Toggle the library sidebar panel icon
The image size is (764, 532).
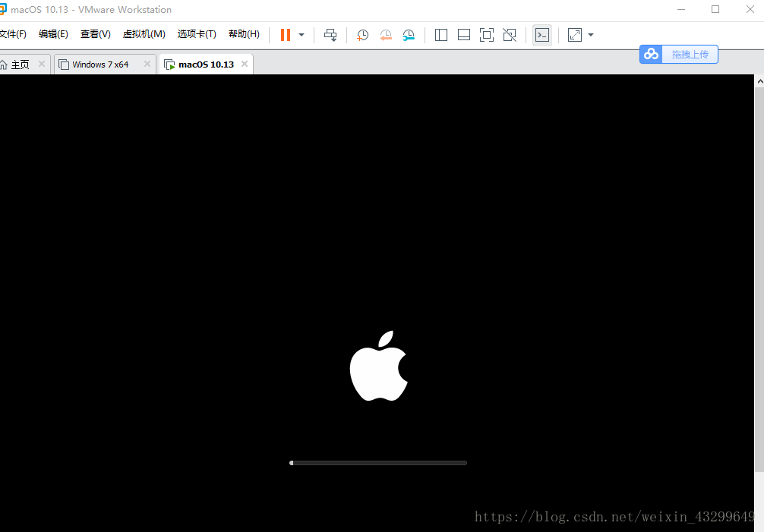click(x=441, y=35)
